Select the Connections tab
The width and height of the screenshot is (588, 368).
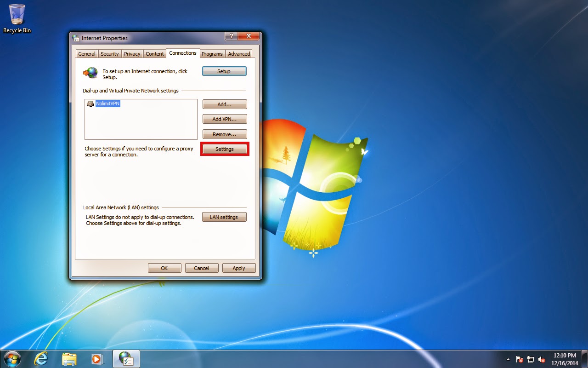tap(183, 53)
